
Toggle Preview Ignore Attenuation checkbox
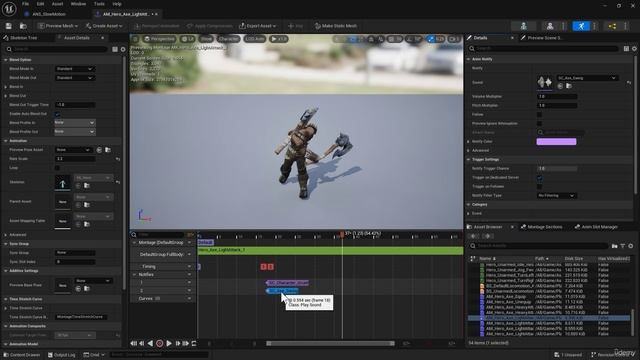pos(539,124)
